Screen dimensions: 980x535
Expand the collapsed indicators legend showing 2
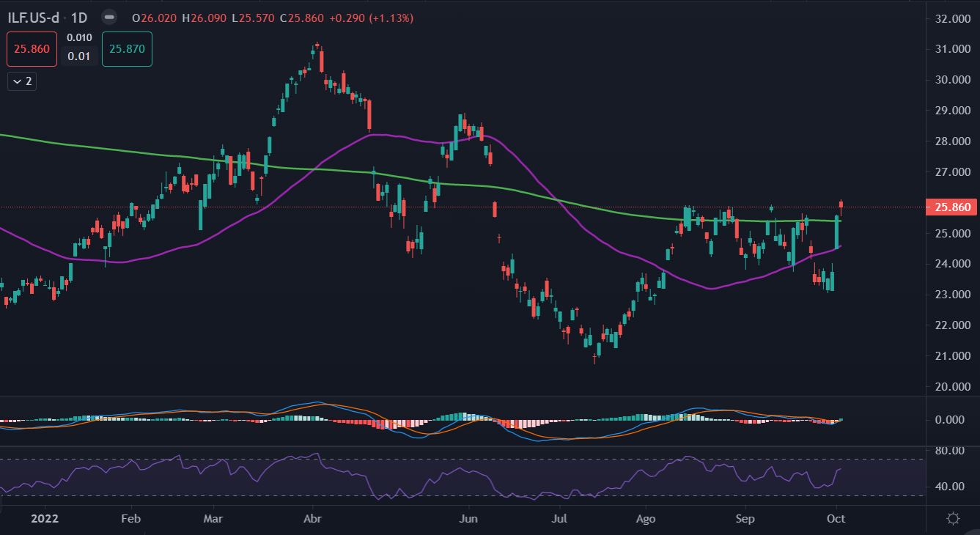[x=22, y=81]
